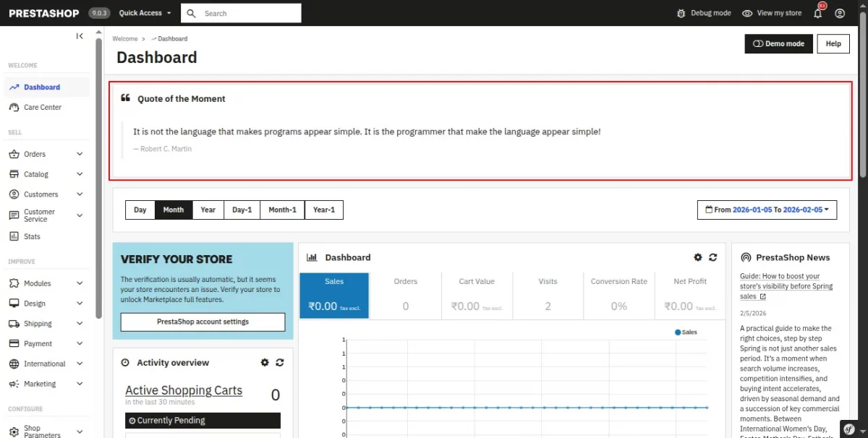Show the Sales metric tab

(334, 295)
